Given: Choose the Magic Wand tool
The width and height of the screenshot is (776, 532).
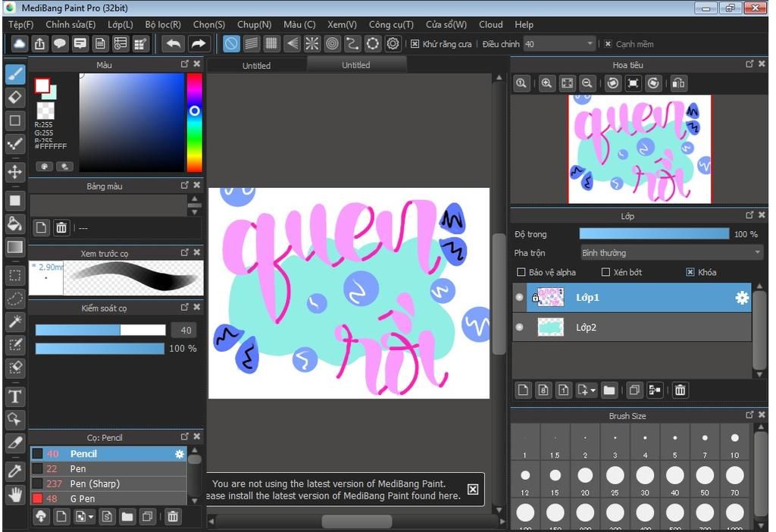Looking at the screenshot, I should pyautogui.click(x=15, y=321).
